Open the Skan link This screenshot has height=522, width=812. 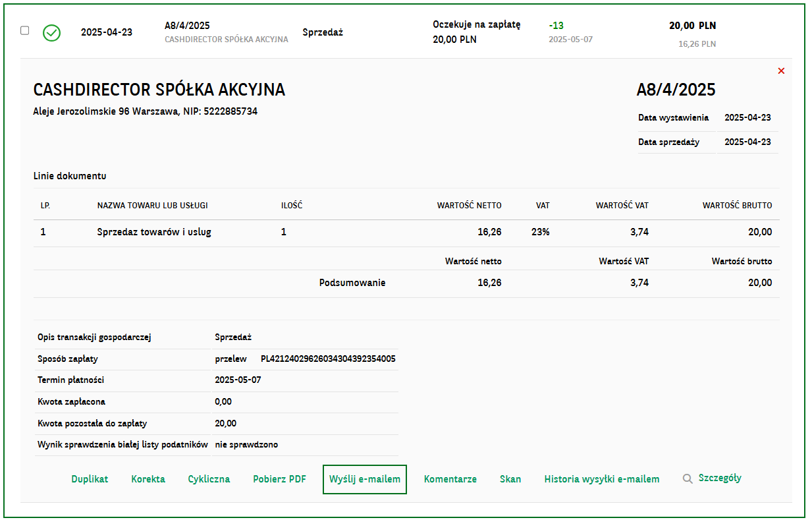click(510, 479)
